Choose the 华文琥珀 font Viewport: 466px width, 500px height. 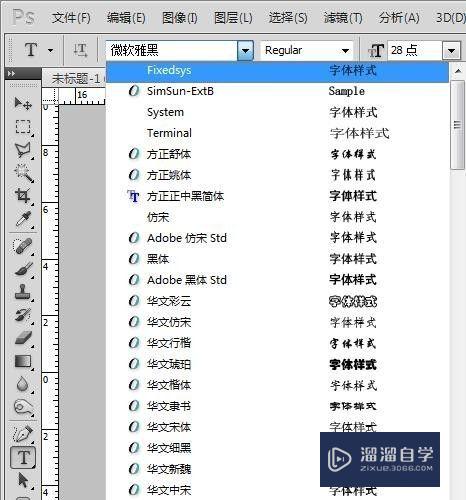277,364
